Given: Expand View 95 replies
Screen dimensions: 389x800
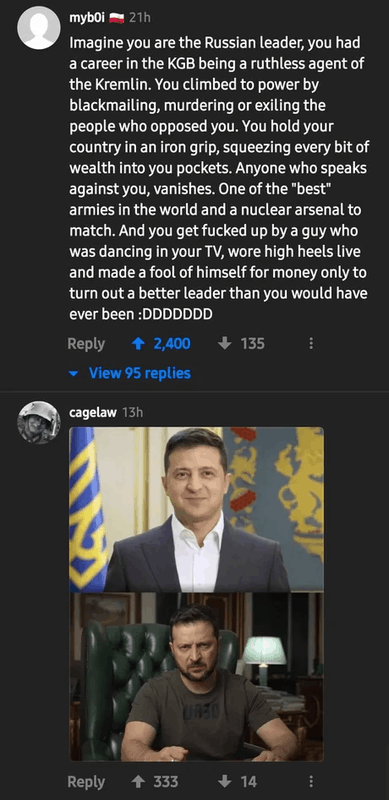Looking at the screenshot, I should pyautogui.click(x=139, y=373).
